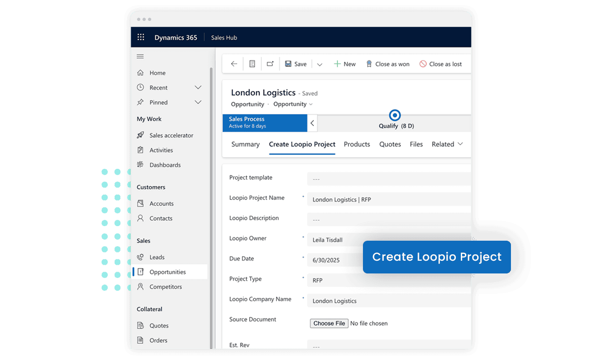Open the record form view icon
Image resolution: width=592 pixels, height=364 pixels.
pos(252,64)
